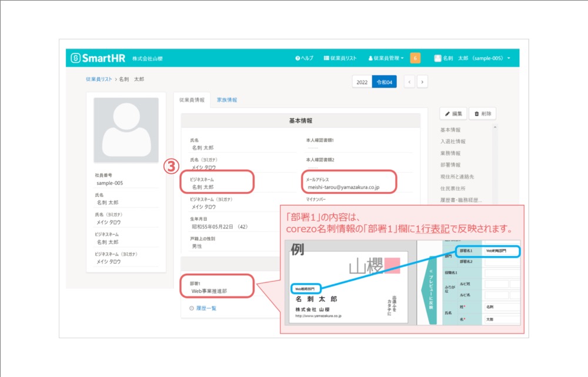Jump to 部署情報 in the side navigation
The width and height of the screenshot is (588, 377).
[450, 165]
